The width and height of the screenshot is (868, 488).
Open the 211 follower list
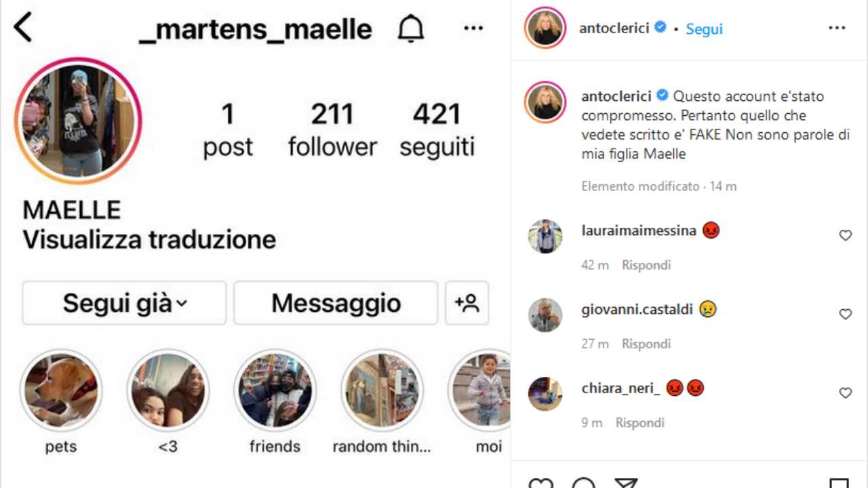pos(332,131)
